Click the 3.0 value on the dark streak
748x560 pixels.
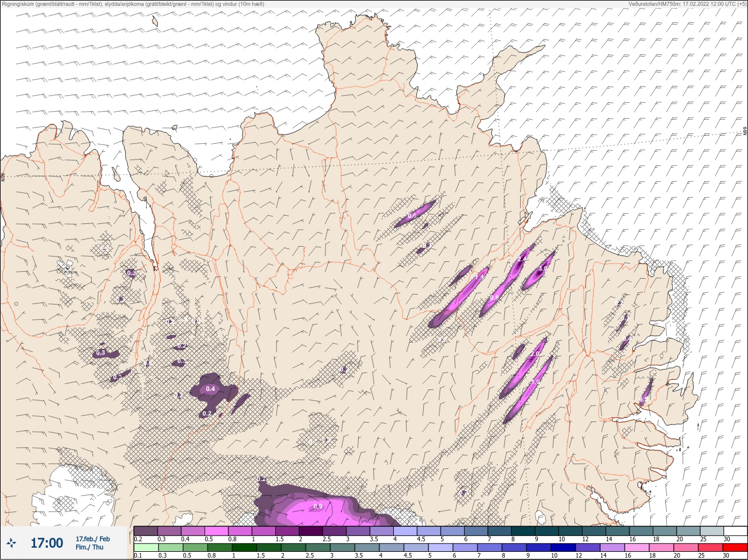click(x=543, y=268)
